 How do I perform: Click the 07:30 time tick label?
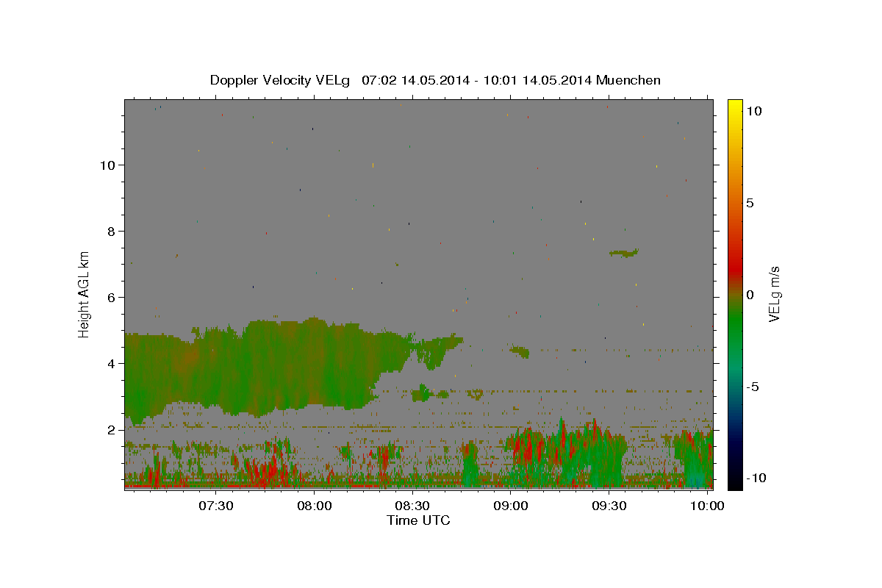click(x=217, y=506)
